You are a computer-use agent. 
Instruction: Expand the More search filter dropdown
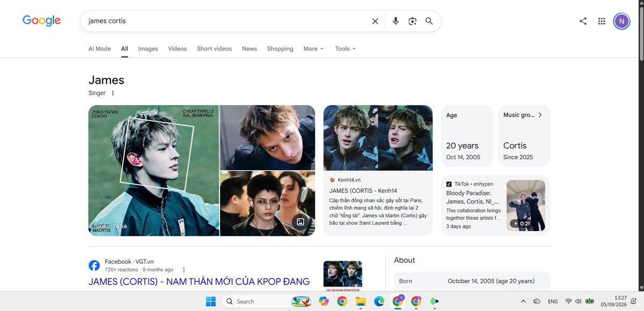point(313,49)
